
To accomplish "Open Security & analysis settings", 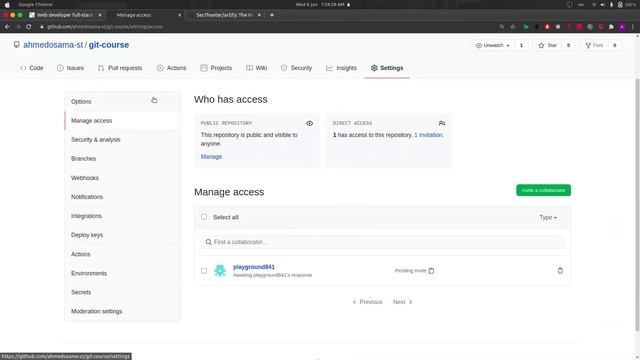I will (x=122, y=140).
